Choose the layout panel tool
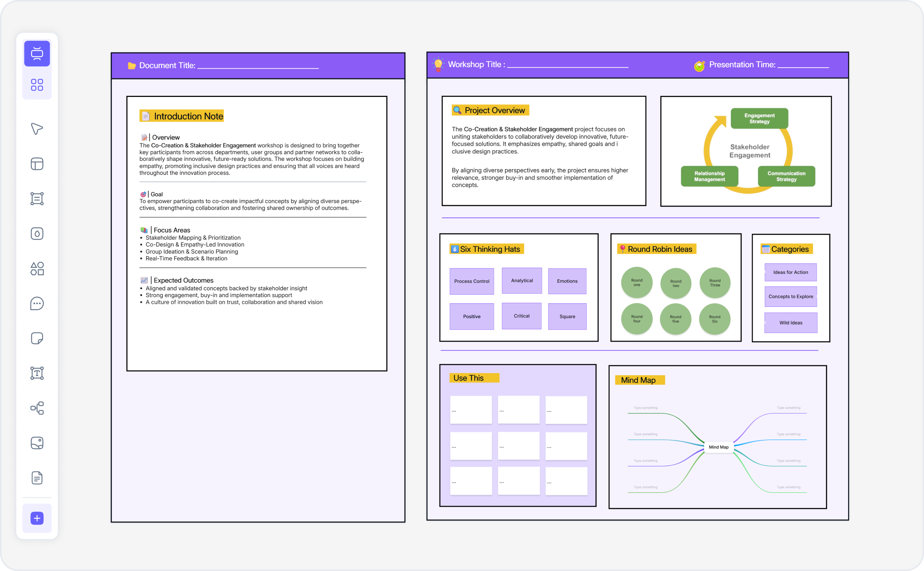 [37, 164]
